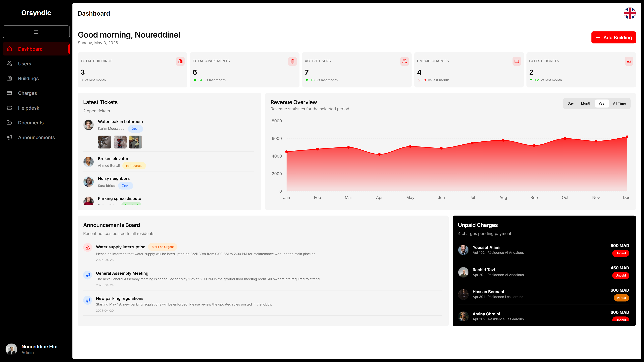Image resolution: width=644 pixels, height=362 pixels.
Task: Click the Announcements megaphone icon in sidebar
Action: 10,137
